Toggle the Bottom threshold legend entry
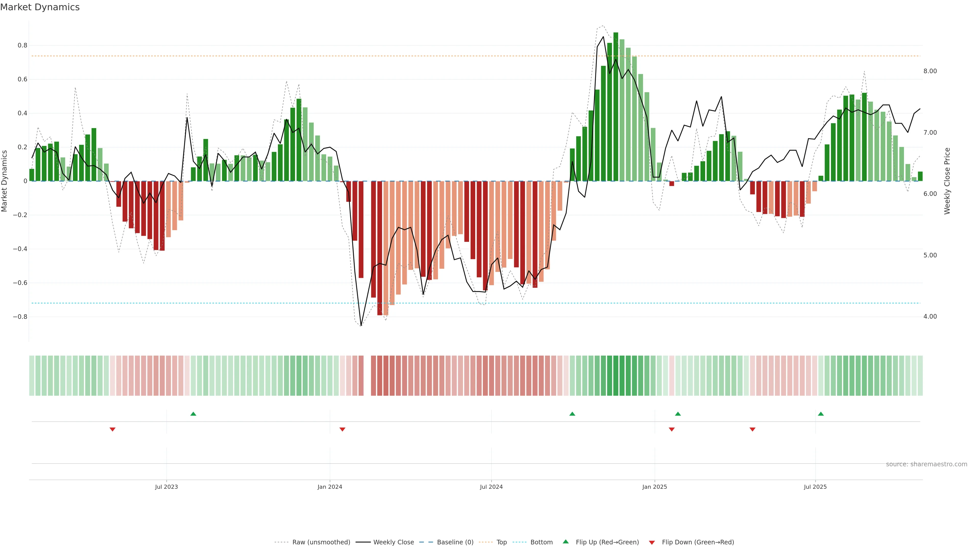 point(541,542)
